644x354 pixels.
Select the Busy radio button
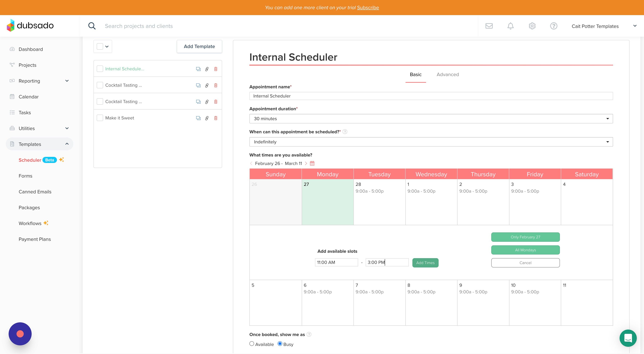280,344
